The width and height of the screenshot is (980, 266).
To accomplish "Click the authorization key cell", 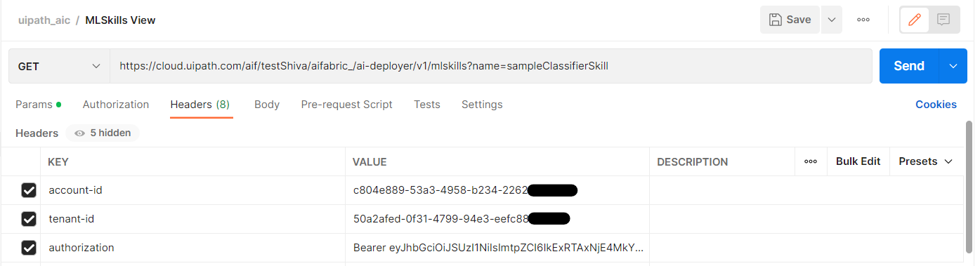I will 192,248.
